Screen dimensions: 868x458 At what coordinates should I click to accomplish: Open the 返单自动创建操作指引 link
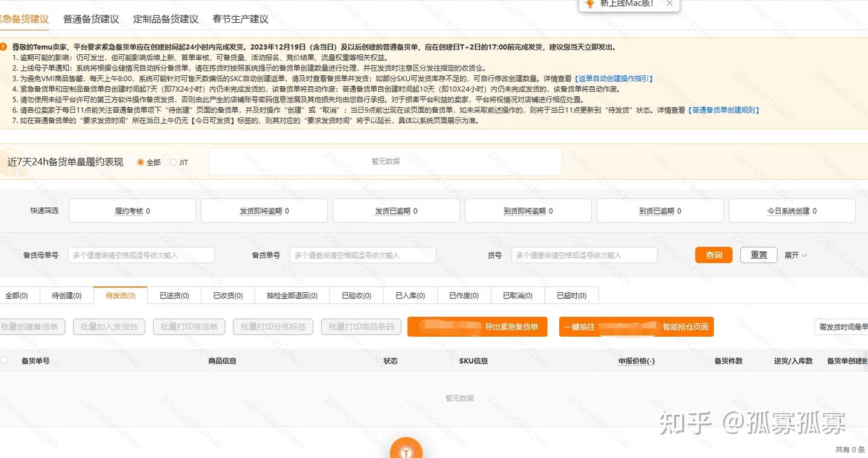coord(612,78)
